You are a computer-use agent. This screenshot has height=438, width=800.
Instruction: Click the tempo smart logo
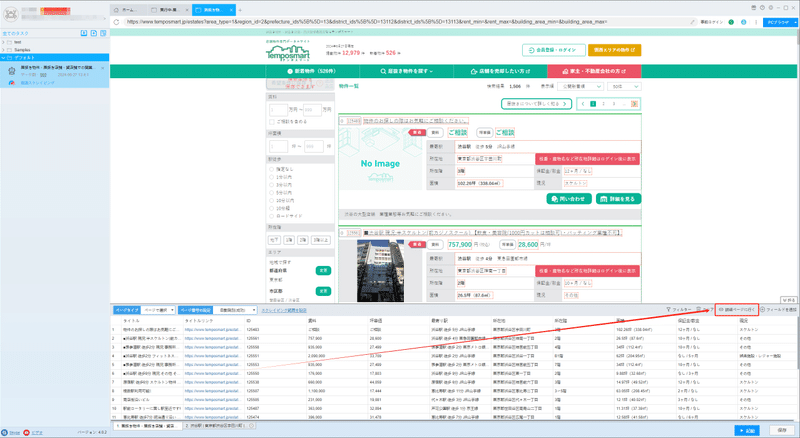(287, 52)
